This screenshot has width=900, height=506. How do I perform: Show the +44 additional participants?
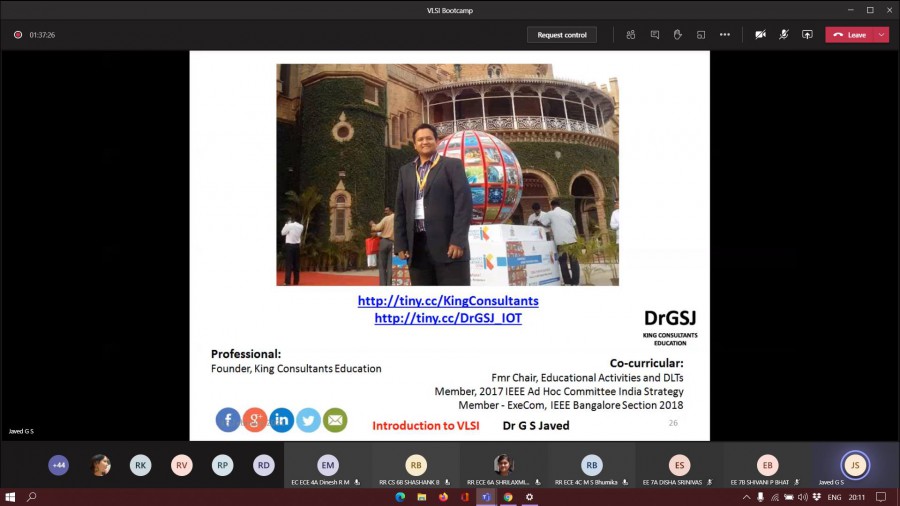click(x=59, y=465)
